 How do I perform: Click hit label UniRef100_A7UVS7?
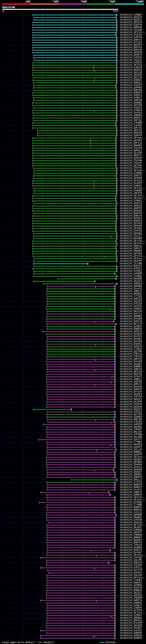(x=131, y=376)
